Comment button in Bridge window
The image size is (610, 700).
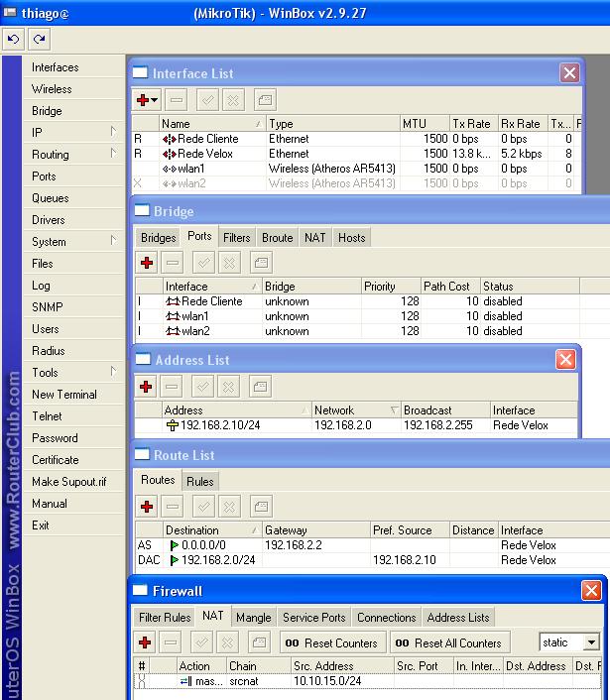point(261,263)
